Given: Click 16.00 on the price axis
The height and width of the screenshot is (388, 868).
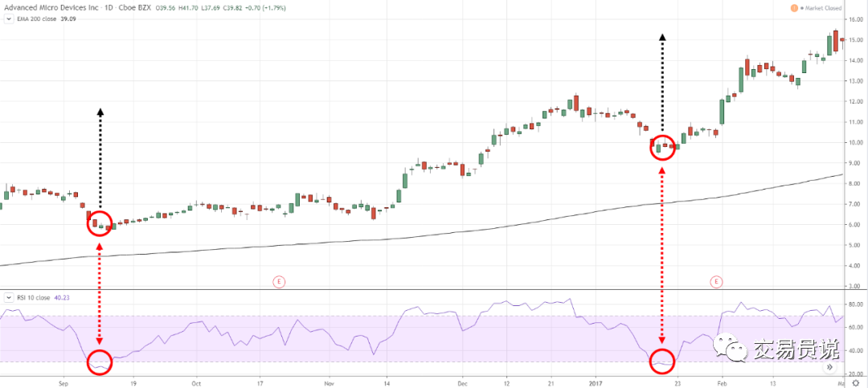Looking at the screenshot, I should coord(857,19).
